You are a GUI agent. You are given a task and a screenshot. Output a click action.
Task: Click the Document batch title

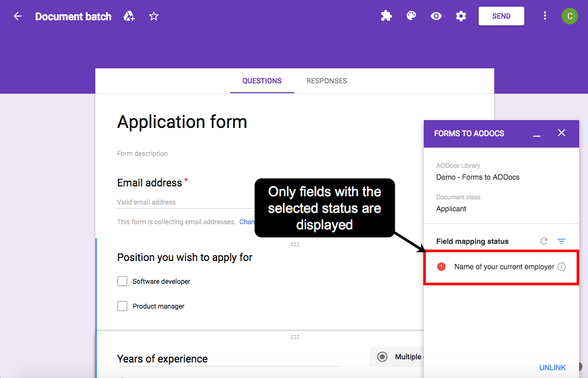[73, 17]
